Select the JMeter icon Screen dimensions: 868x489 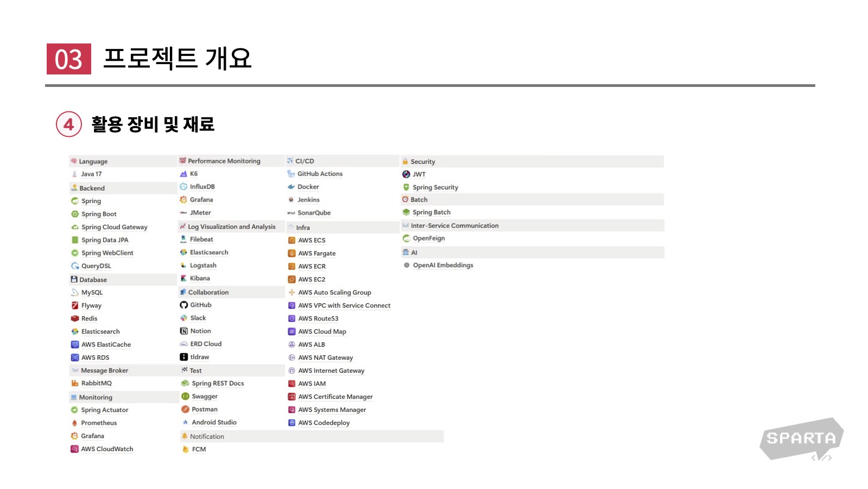tap(183, 213)
